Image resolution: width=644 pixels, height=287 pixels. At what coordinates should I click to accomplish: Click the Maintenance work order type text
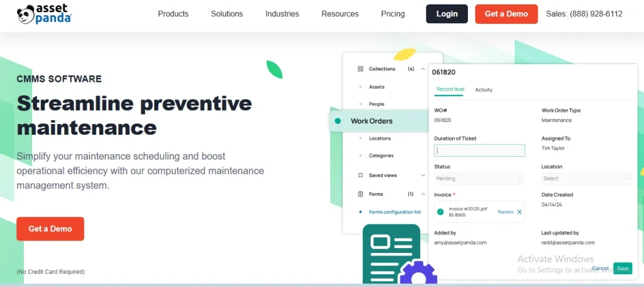tap(557, 120)
